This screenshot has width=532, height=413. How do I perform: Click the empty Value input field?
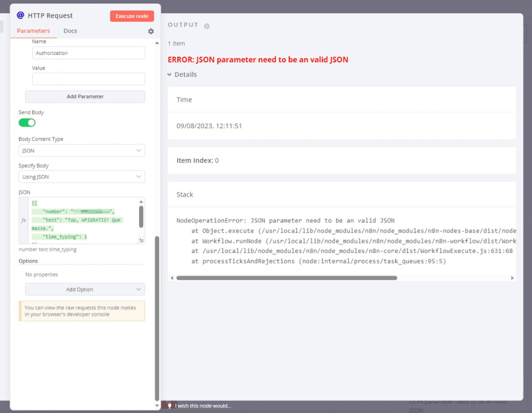pyautogui.click(x=88, y=79)
